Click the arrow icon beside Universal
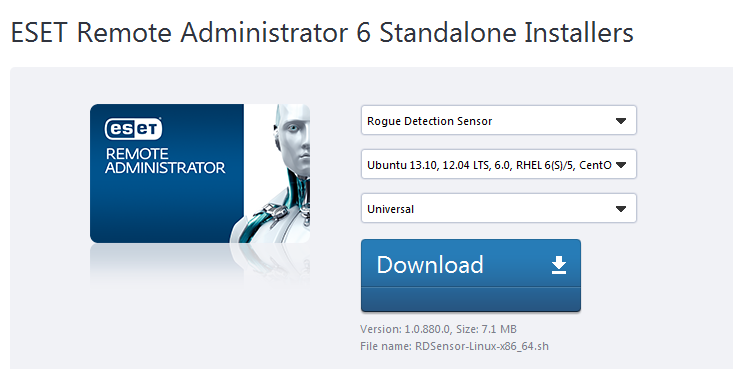The image size is (733, 369). [x=621, y=209]
